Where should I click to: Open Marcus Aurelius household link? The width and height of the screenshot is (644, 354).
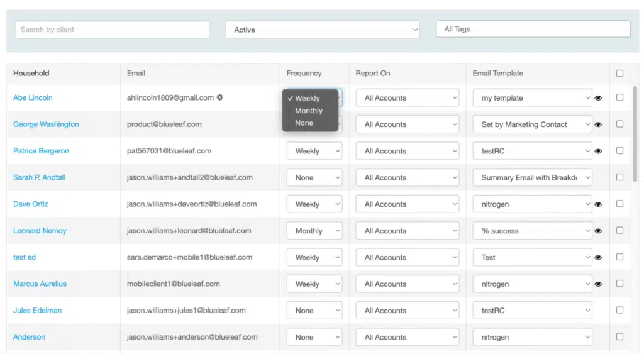click(40, 284)
